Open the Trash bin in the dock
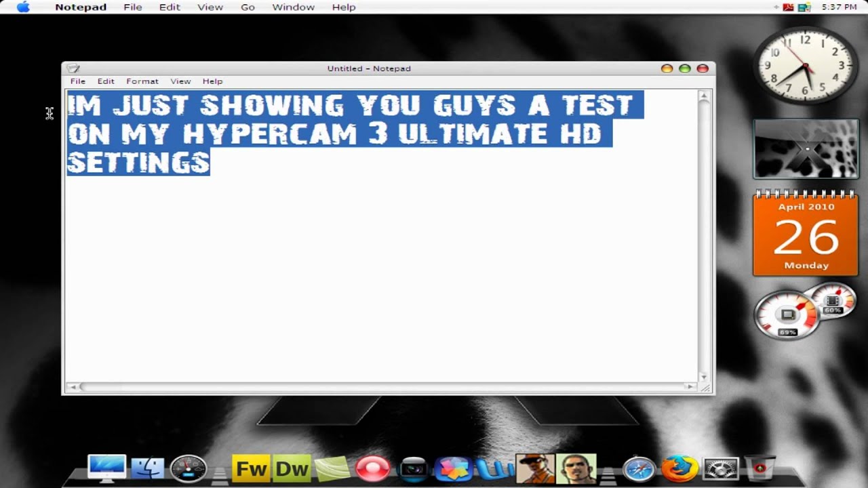Screen dimensions: 868x488 759,468
